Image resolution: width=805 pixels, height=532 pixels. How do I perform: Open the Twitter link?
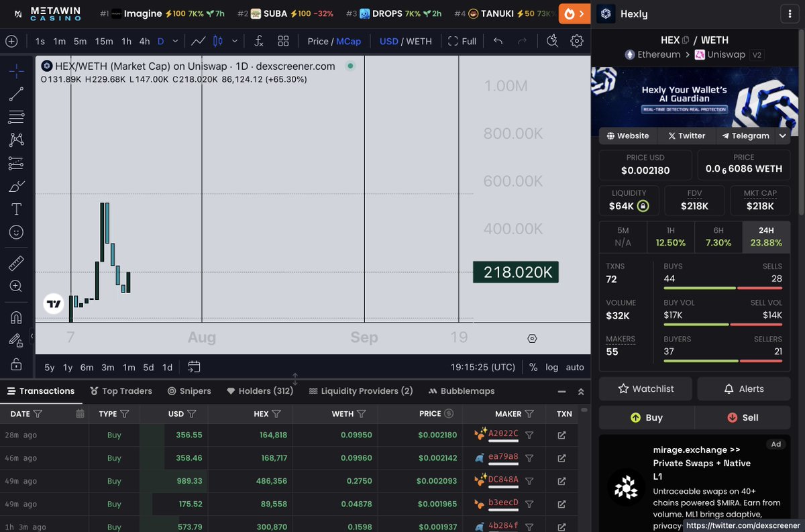tap(686, 136)
